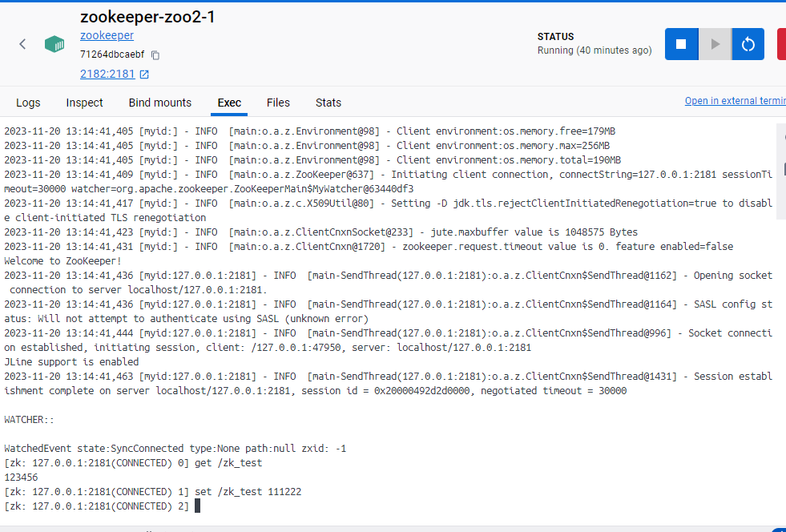Image resolution: width=786 pixels, height=532 pixels.
Task: Click the os.memory.free=179MB log line
Action: [x=310, y=131]
